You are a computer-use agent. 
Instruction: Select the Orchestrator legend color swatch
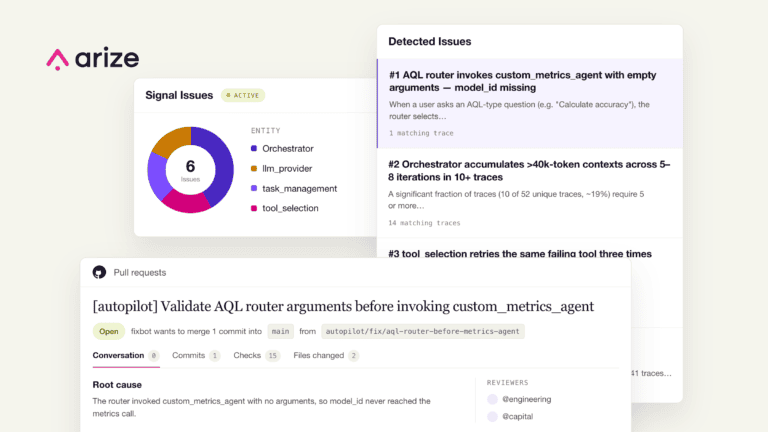(254, 148)
